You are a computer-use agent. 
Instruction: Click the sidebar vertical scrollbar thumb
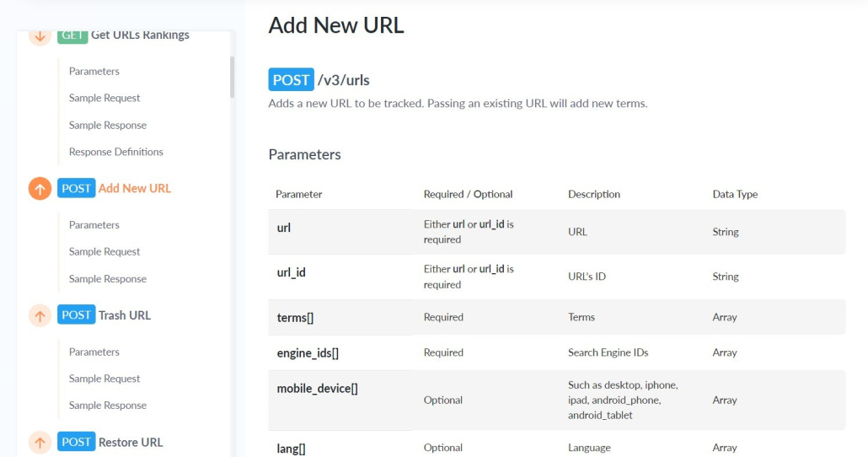pos(232,77)
